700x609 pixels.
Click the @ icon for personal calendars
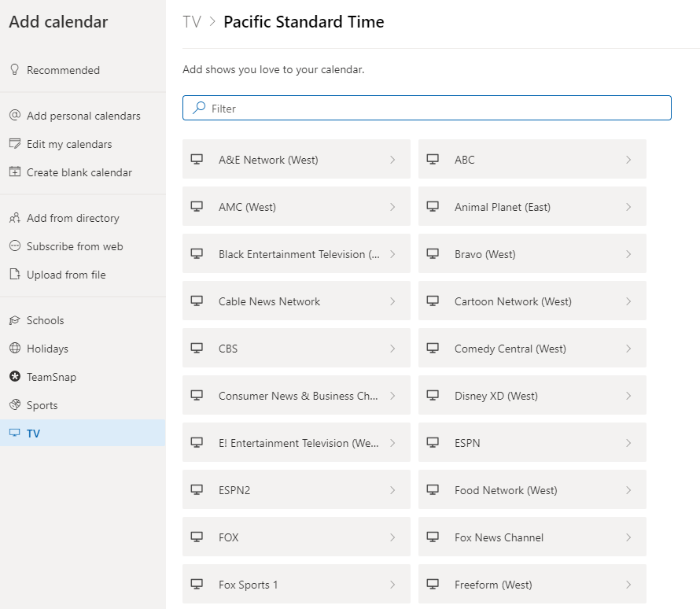(x=14, y=116)
